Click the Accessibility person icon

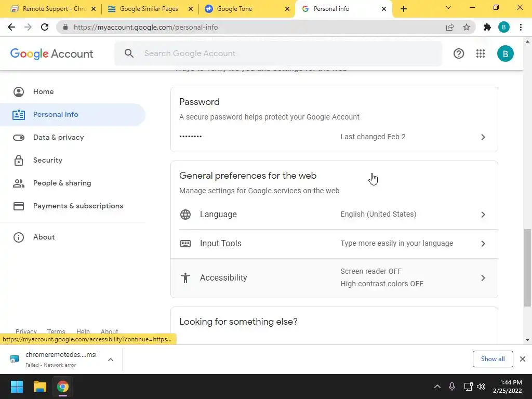point(185,278)
